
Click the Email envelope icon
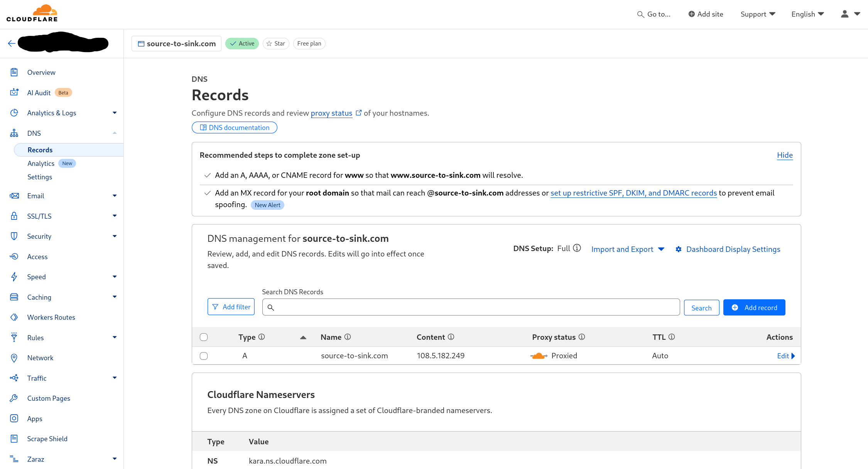pos(14,196)
